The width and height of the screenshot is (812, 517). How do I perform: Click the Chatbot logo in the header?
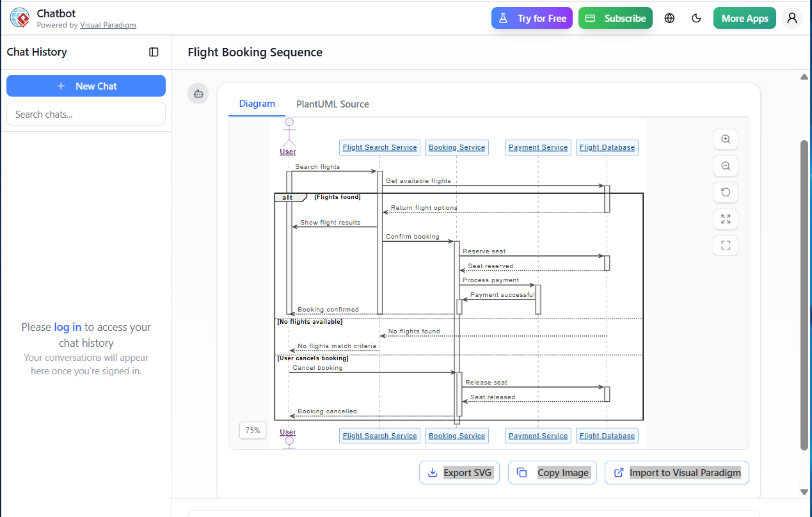[x=19, y=18]
